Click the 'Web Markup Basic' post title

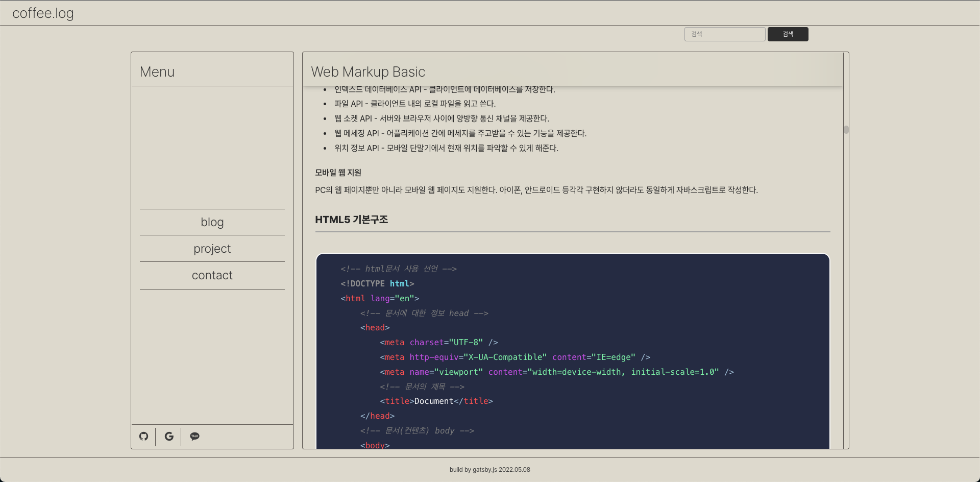[367, 72]
